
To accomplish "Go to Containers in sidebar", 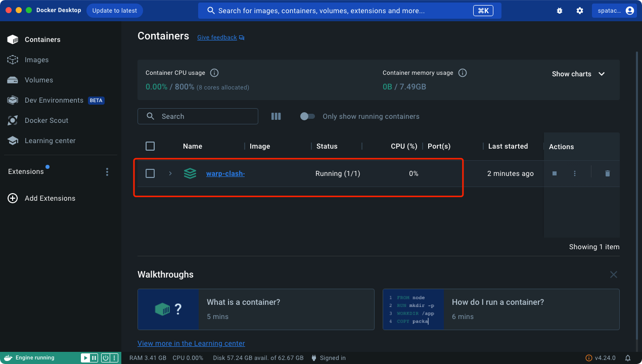I will point(61,39).
